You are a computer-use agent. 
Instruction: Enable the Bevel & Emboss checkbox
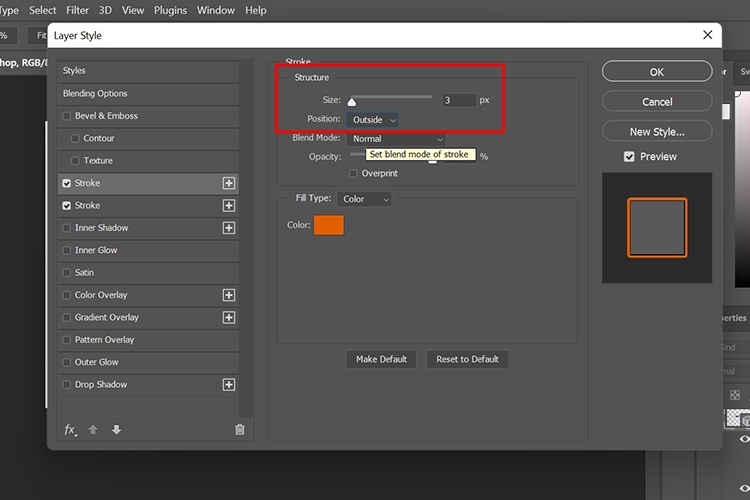(x=66, y=116)
